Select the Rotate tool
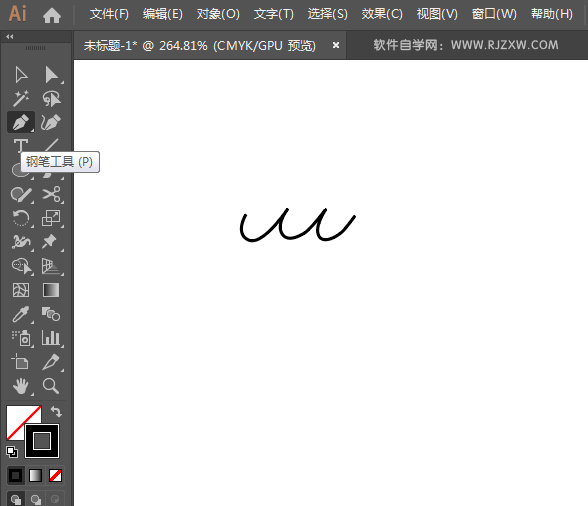588x506 pixels. [x=21, y=218]
